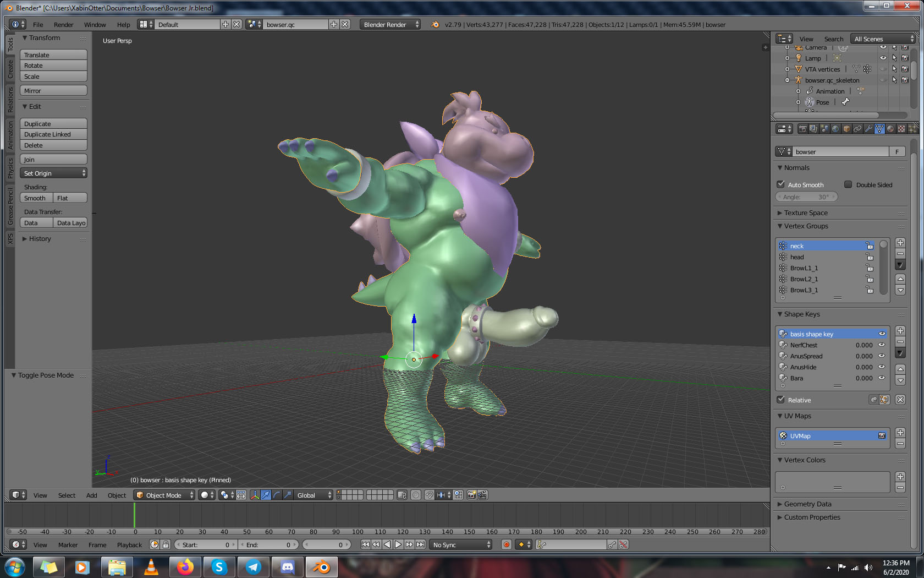Switch to the Physics sidebar tab
The width and height of the screenshot is (924, 578).
point(10,168)
